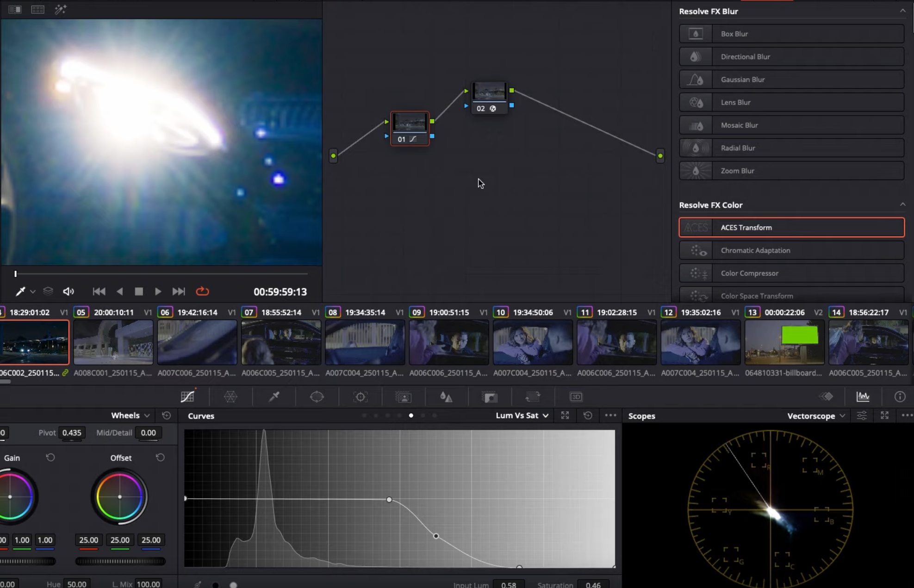
Task: Collapse the Resolve FX Blur section
Action: (902, 11)
